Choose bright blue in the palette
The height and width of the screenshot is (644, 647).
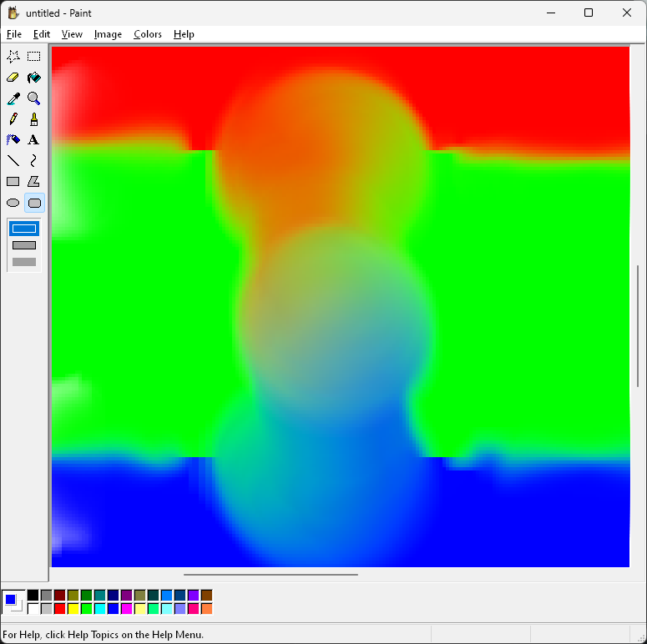113,608
